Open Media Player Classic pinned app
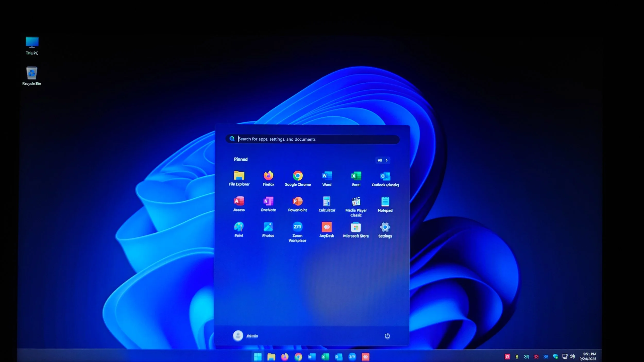 (x=356, y=202)
